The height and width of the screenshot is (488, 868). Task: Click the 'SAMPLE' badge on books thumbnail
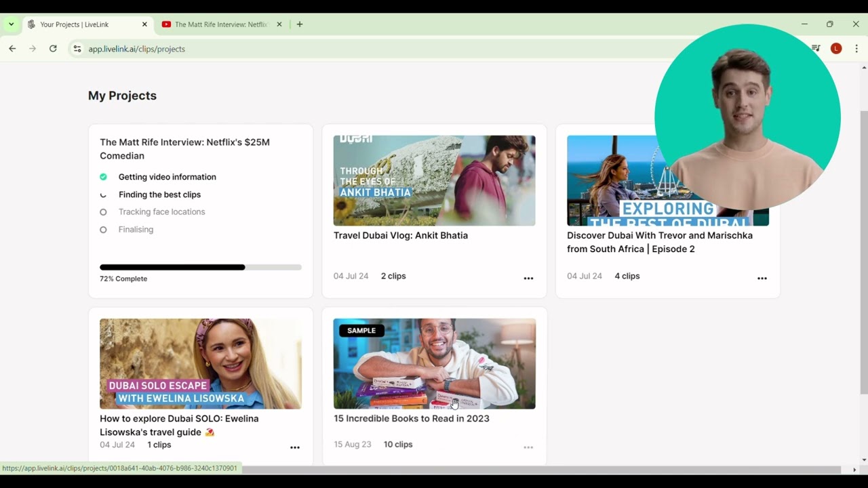pos(361,331)
